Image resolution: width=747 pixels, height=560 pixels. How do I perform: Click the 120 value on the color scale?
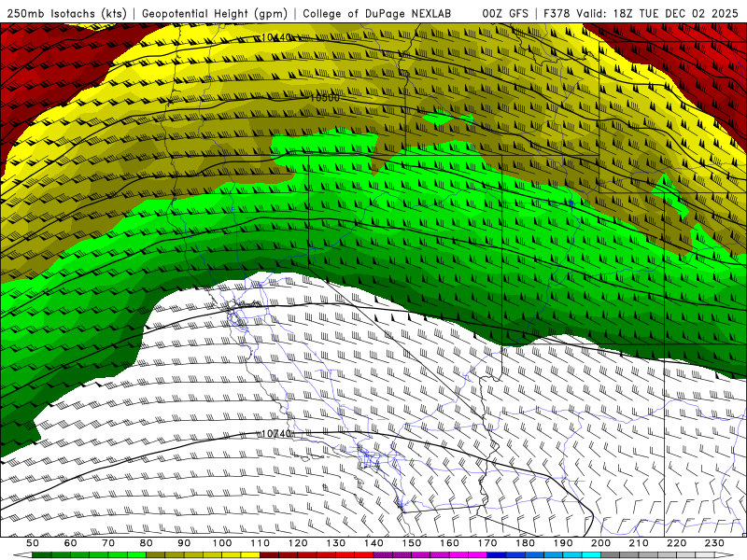pyautogui.click(x=298, y=543)
